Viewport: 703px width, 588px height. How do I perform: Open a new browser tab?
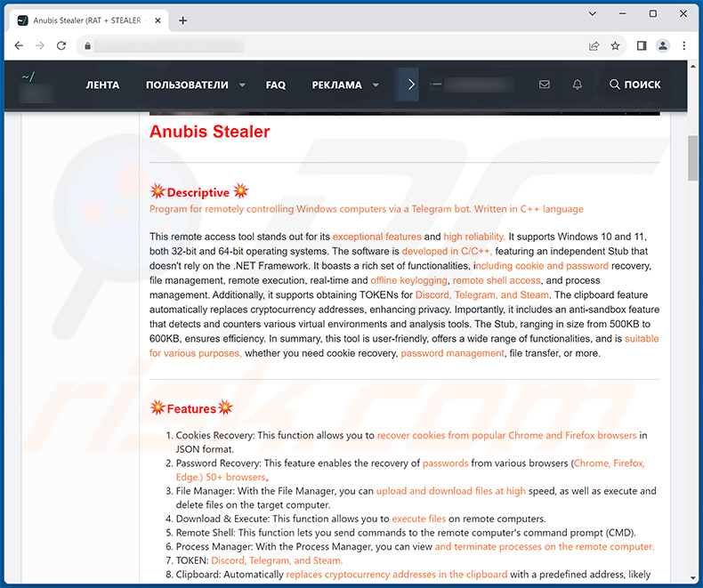183,20
